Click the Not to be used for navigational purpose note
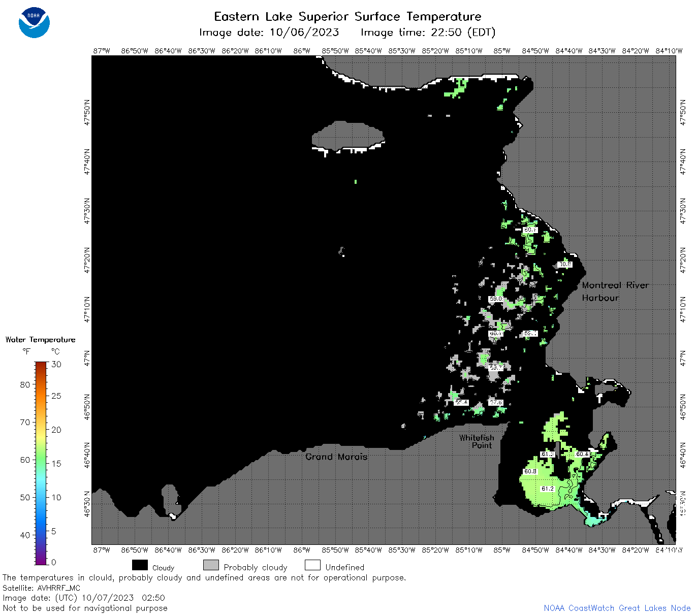The width and height of the screenshot is (696, 616). pyautogui.click(x=85, y=608)
